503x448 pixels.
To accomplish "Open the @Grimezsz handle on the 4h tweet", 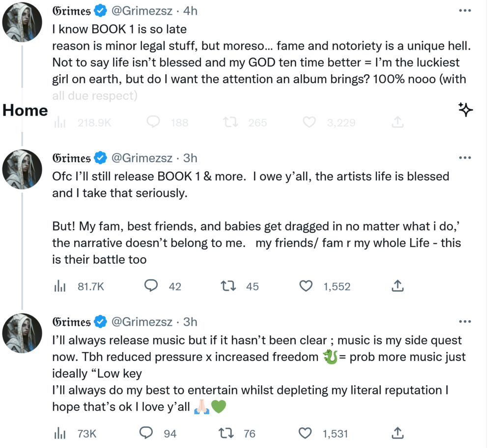I will click(142, 10).
